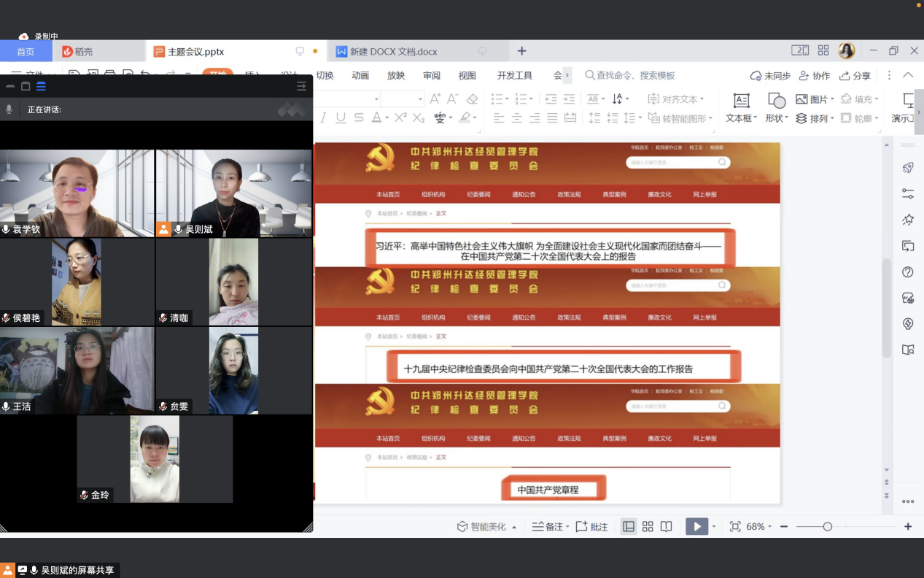Justify the paragraph text
924x578 pixels.
pos(552,117)
